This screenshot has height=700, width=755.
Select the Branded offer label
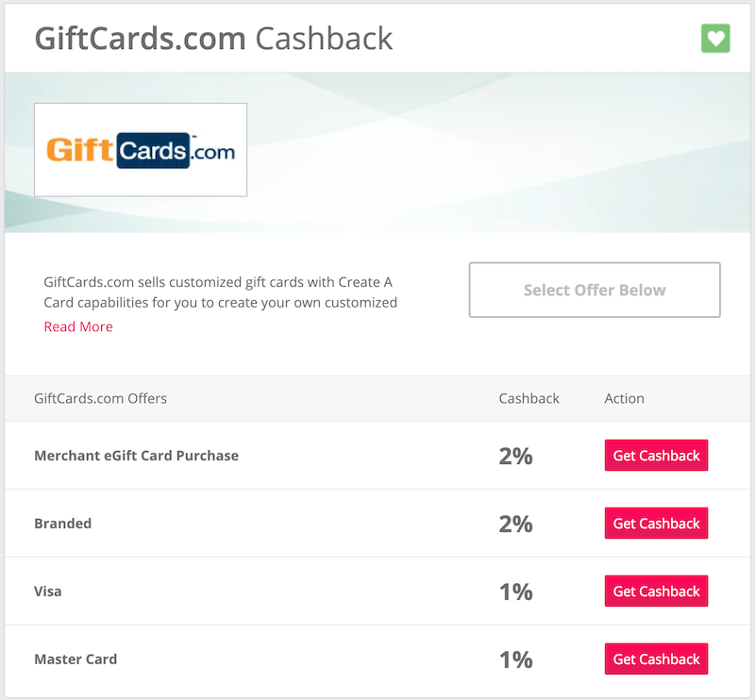pyautogui.click(x=62, y=524)
